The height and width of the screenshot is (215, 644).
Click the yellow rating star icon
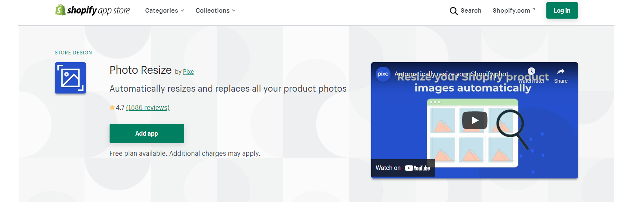click(x=112, y=108)
